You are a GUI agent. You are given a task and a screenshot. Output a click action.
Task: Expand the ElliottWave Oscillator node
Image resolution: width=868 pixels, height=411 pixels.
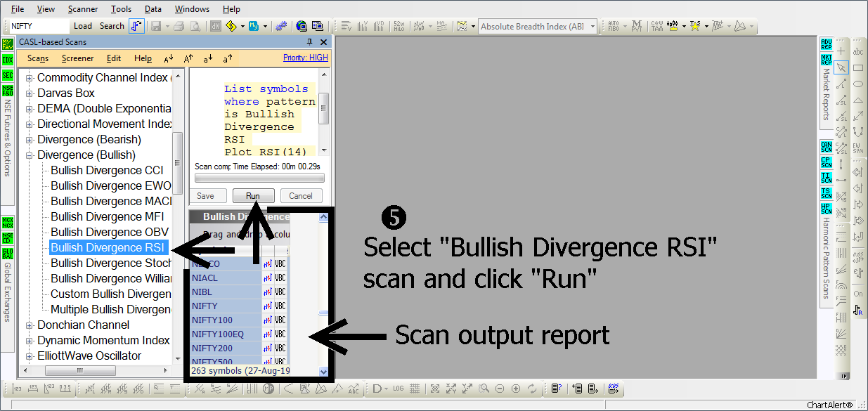30,356
